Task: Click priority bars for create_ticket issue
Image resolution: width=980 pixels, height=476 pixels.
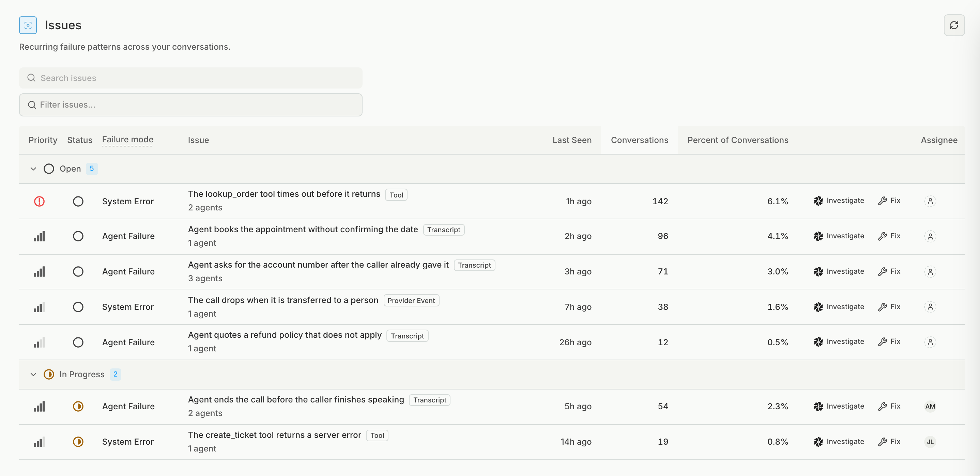Action: (x=39, y=442)
